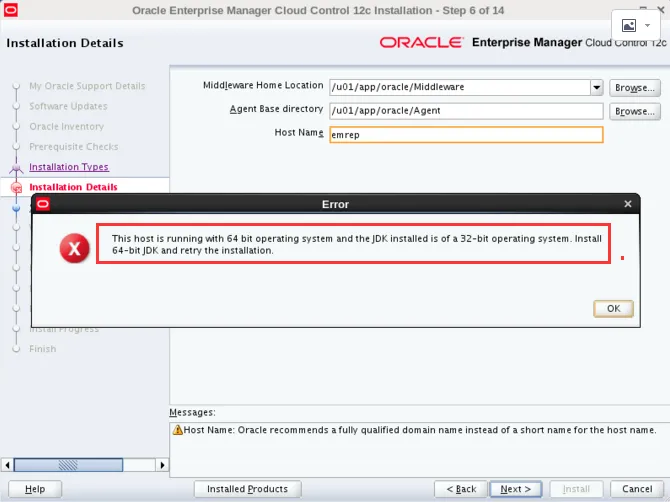Open the Installation Types step link
The height and width of the screenshot is (502, 670).
coord(69,167)
